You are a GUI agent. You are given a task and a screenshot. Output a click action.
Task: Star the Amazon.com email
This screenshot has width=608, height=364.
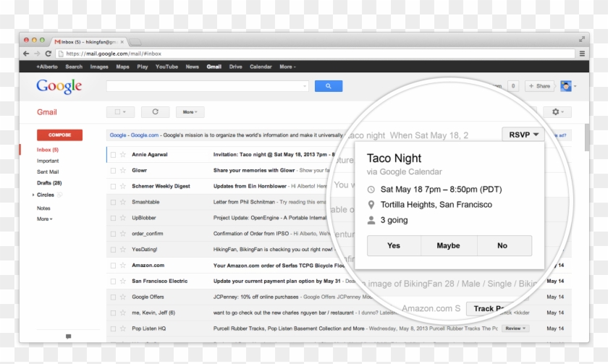[123, 266]
